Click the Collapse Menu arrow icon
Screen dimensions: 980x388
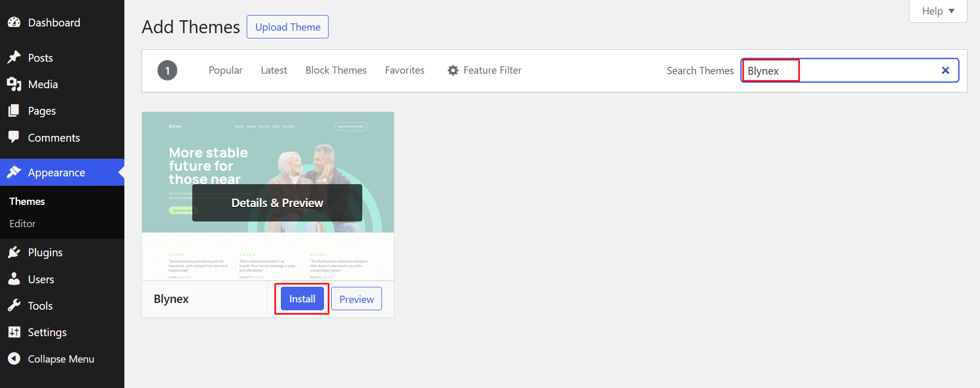(14, 358)
